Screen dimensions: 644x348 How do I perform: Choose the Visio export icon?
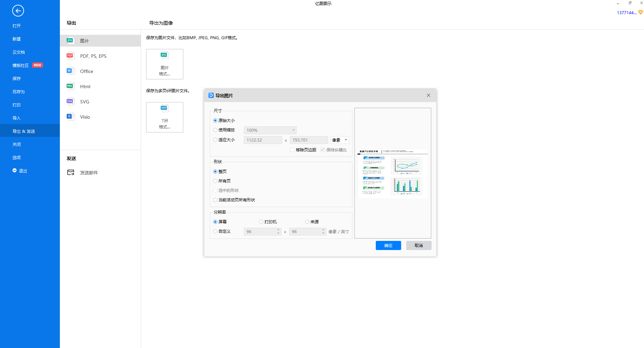click(70, 117)
